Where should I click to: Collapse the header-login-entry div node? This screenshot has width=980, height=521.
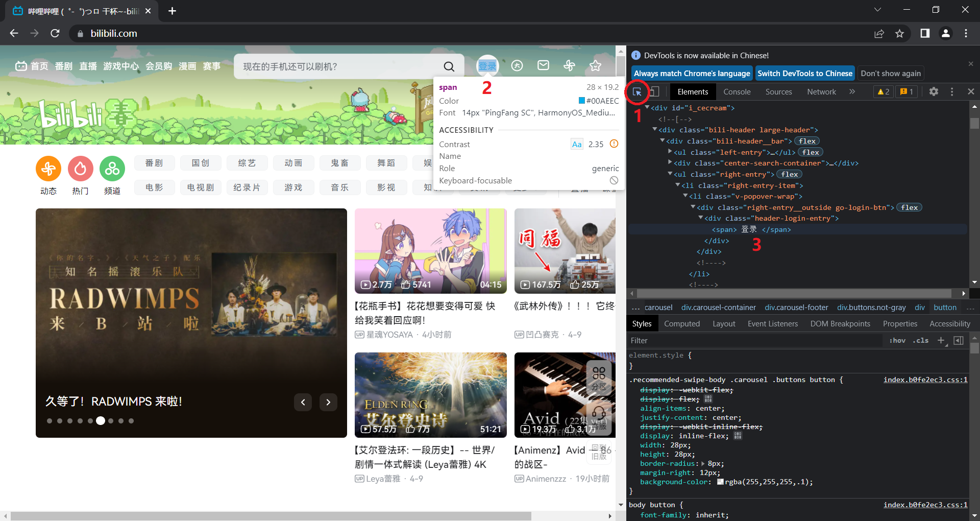pyautogui.click(x=701, y=218)
